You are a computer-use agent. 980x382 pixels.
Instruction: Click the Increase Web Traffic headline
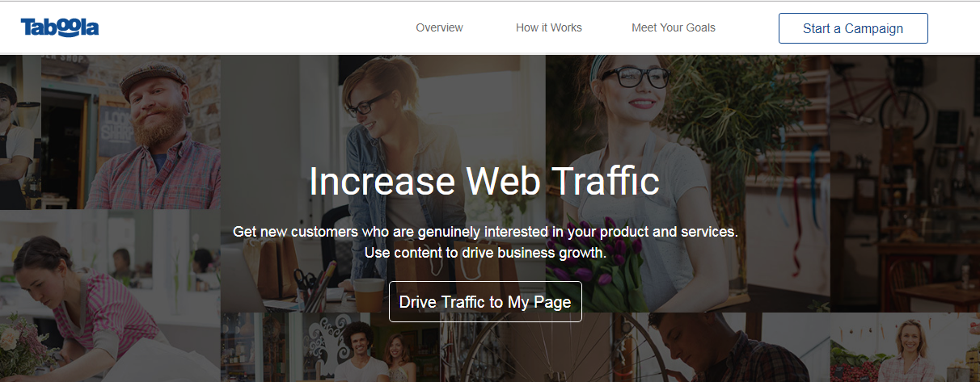484,181
